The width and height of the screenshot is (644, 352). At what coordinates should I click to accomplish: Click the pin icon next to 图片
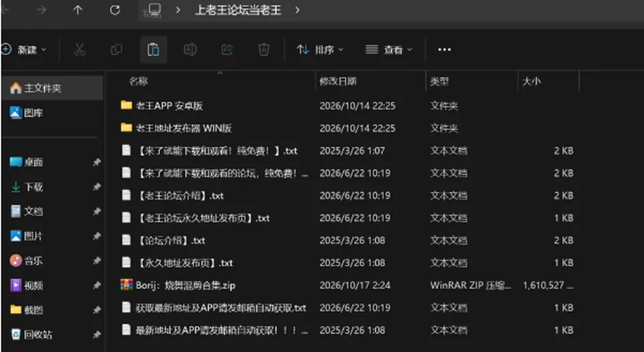(97, 236)
